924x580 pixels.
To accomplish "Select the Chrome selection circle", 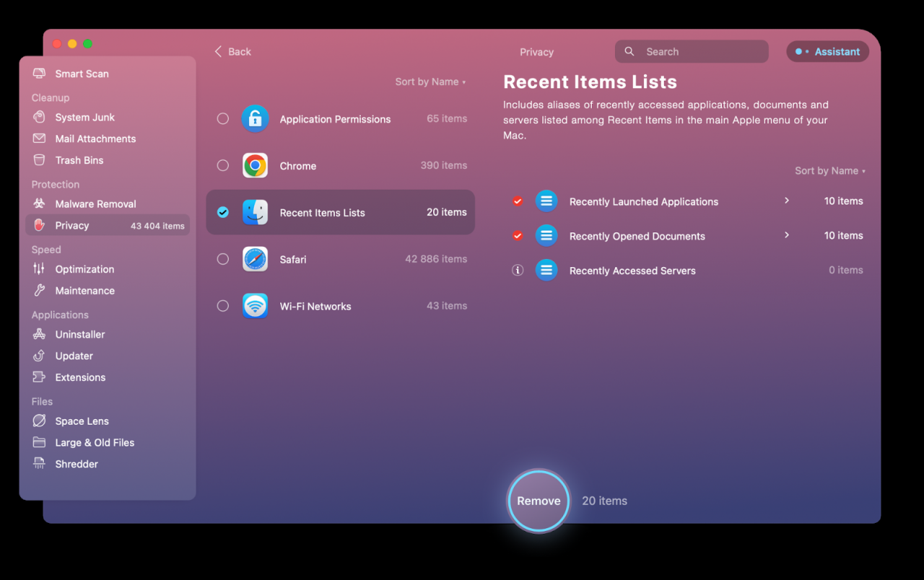I will click(x=223, y=165).
